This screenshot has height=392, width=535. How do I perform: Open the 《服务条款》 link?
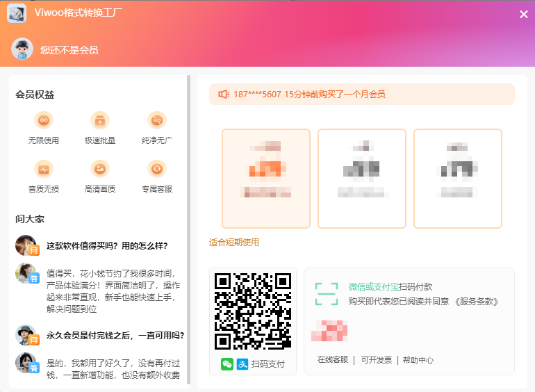click(x=477, y=302)
